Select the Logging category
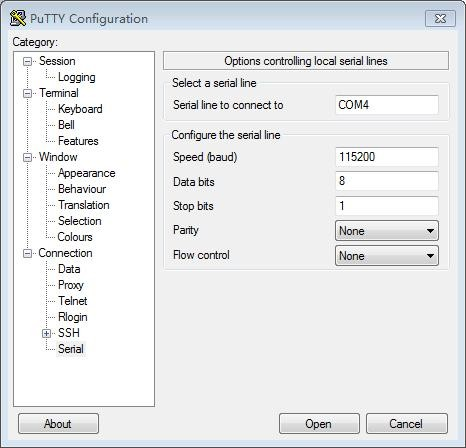This screenshot has height=448, width=466. (x=77, y=77)
